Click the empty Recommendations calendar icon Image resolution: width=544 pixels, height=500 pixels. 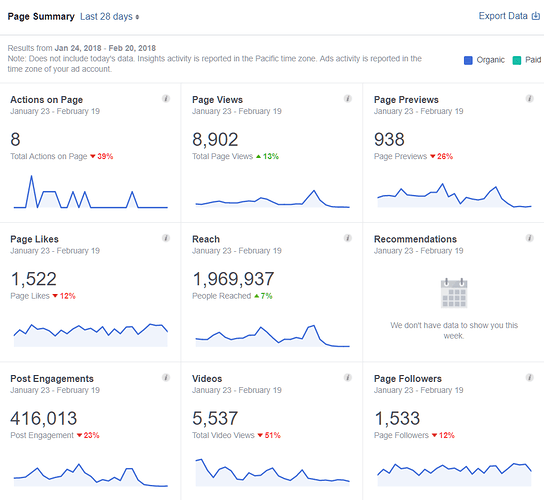pyautogui.click(x=454, y=293)
